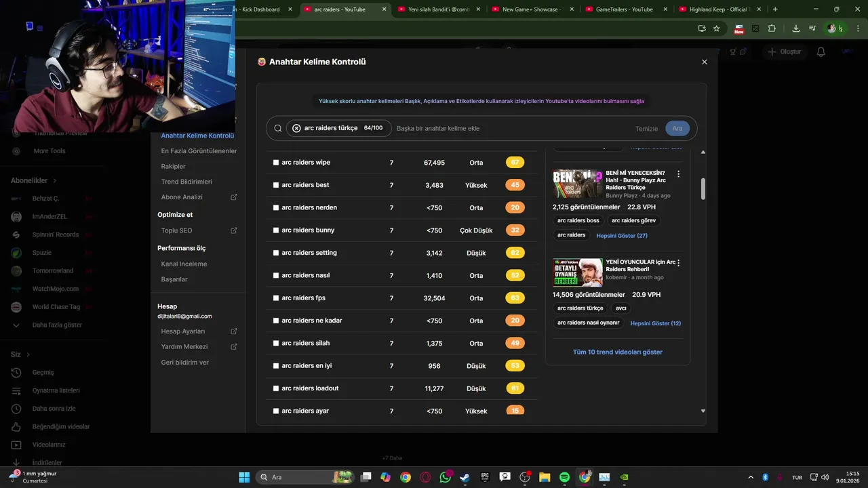
Task: Check the 'arc raiders loadout' checkbox
Action: [276, 388]
